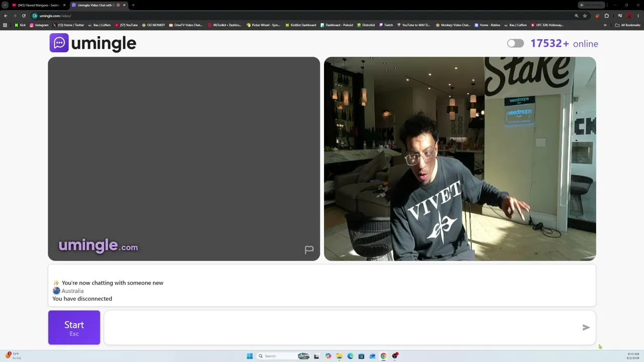Screen dimensions: 644x362
Task: Expand the hidden bookmarks overflow chevron
Action: click(605, 25)
